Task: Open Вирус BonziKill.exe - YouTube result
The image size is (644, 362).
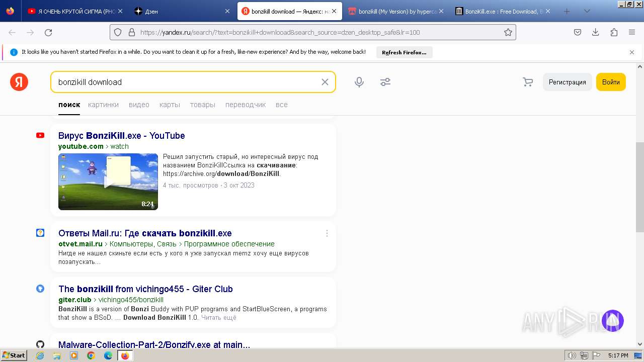Action: 122,136
